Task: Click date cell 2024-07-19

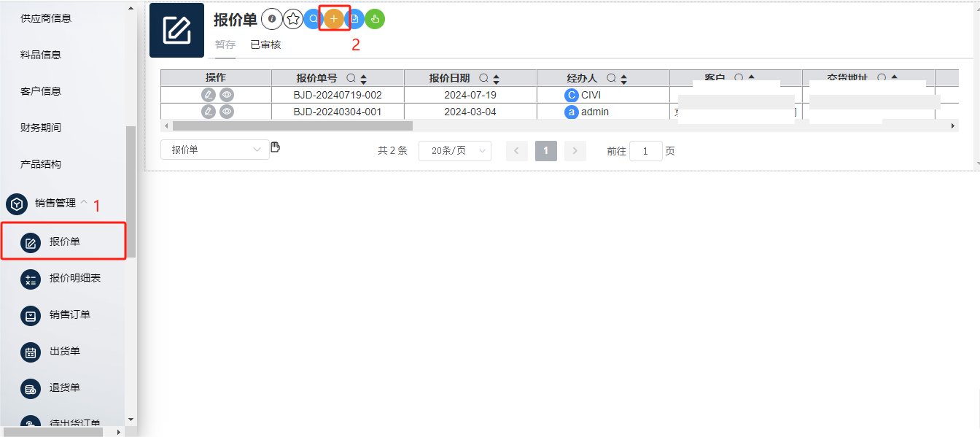Action: pos(470,95)
